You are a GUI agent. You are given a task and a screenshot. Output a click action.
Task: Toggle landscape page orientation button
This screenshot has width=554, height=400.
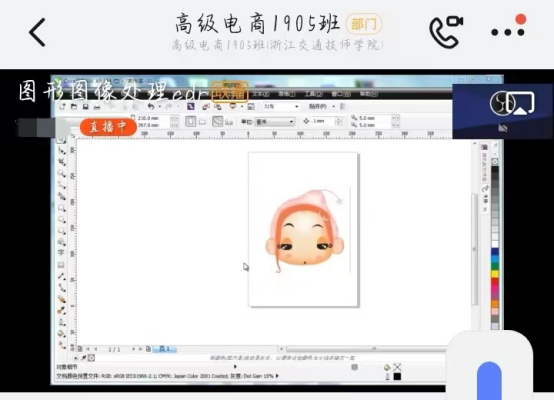[x=202, y=122]
